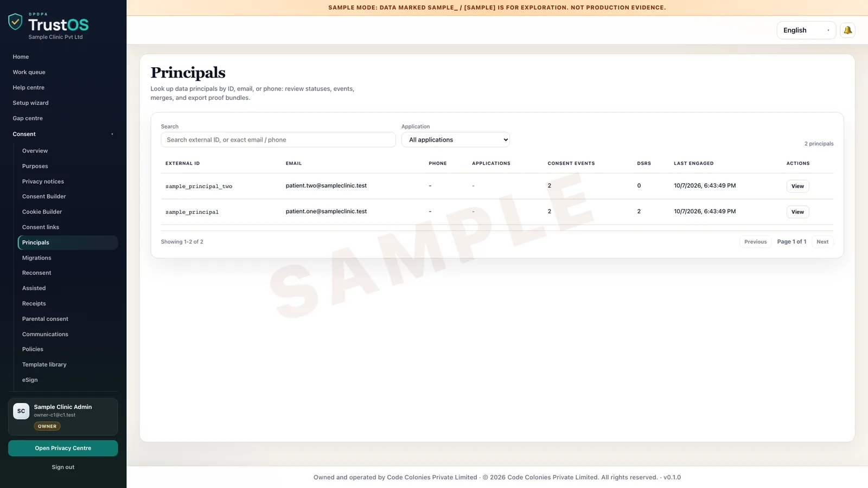Go to Parental consent
Screen dimensions: 868x488
[x=45, y=319]
